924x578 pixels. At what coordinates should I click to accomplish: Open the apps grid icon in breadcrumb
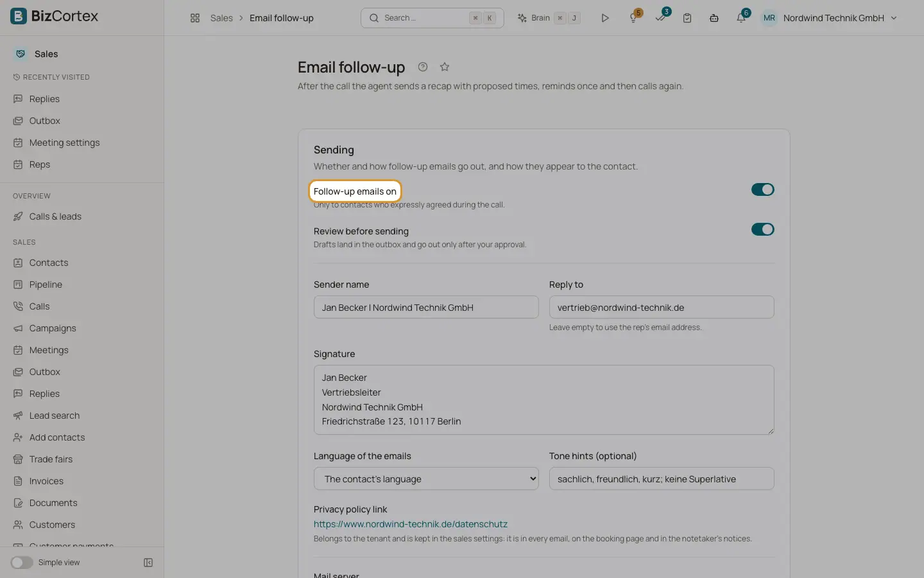(195, 18)
